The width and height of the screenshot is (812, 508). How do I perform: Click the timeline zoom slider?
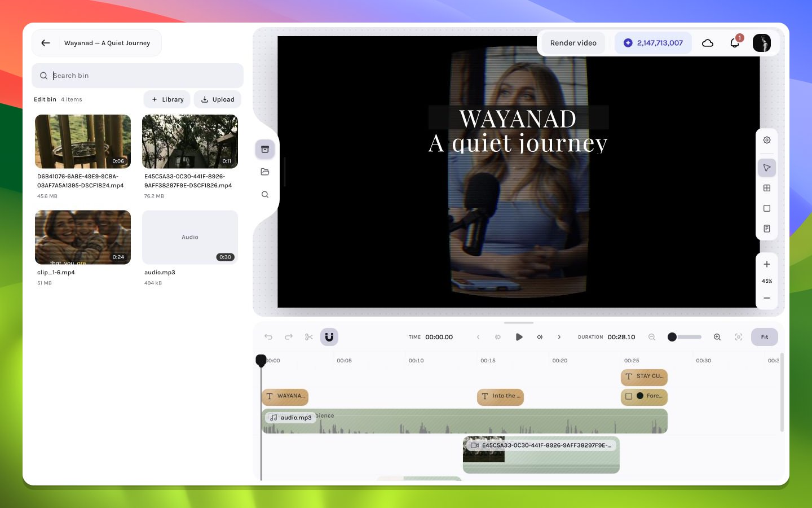pos(685,337)
